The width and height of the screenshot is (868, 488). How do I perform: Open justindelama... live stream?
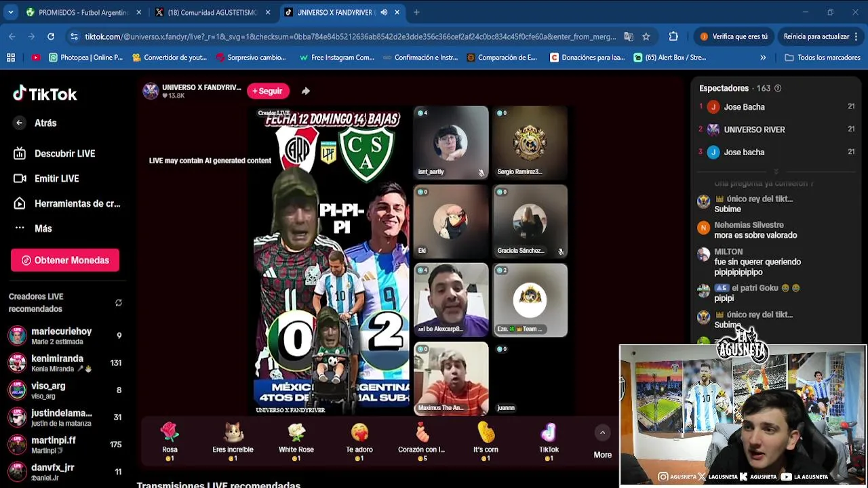[64, 417]
